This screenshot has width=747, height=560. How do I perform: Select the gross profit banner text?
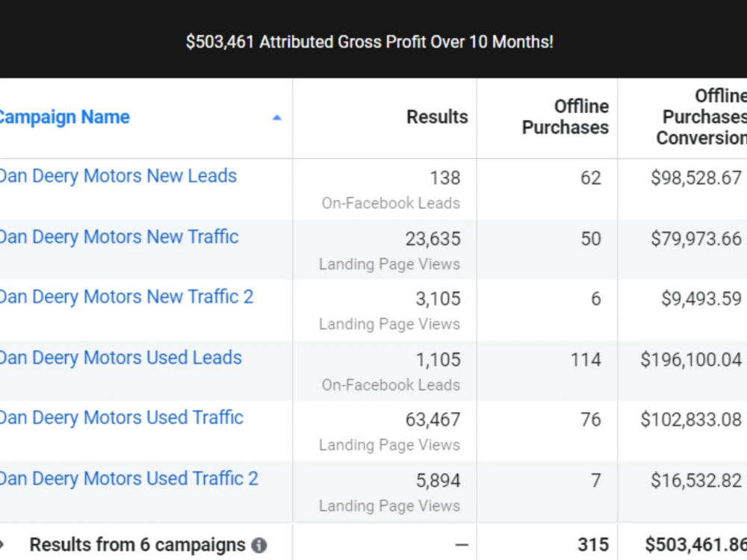click(x=371, y=42)
